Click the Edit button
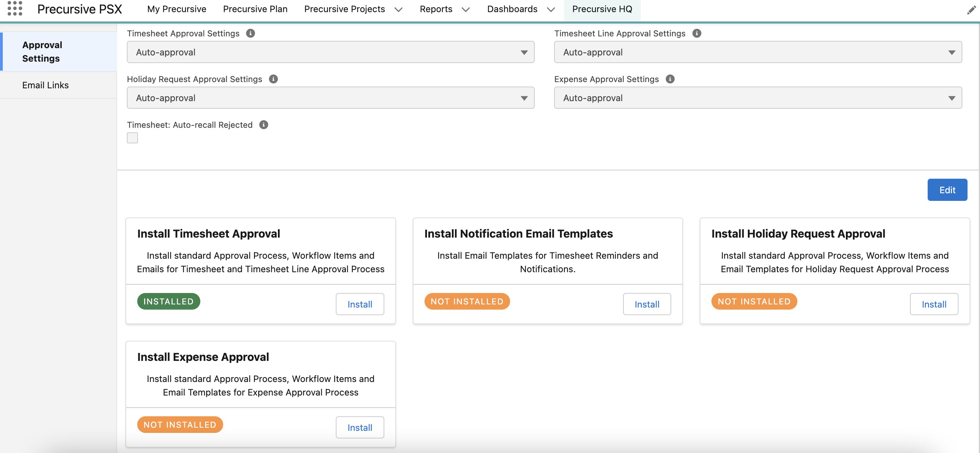980x453 pixels. (947, 189)
